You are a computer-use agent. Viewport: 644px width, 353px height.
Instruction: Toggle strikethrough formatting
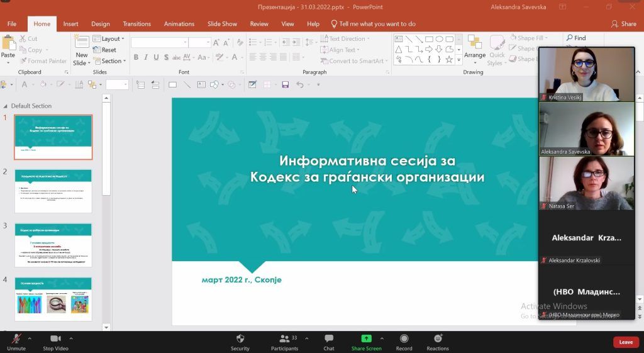coord(176,57)
